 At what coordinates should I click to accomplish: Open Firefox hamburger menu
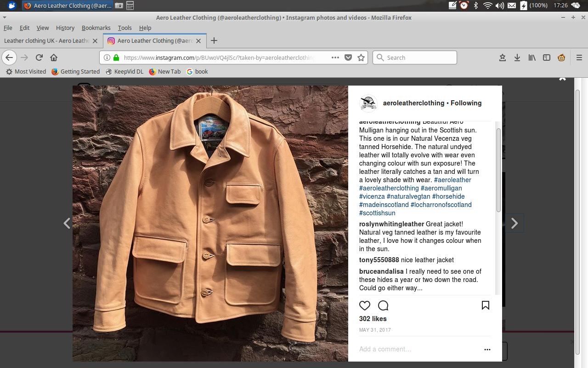(x=579, y=57)
